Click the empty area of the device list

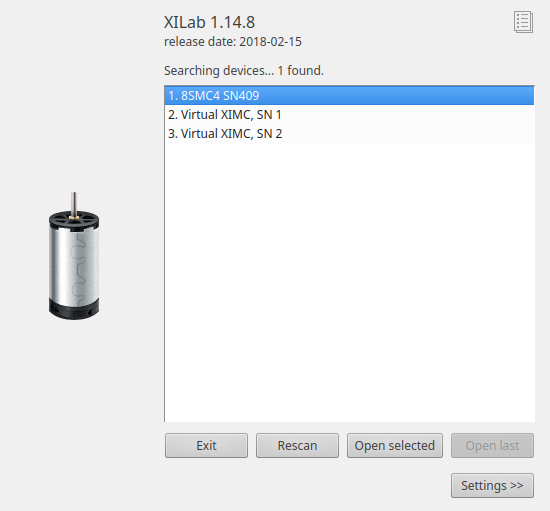pos(349,281)
